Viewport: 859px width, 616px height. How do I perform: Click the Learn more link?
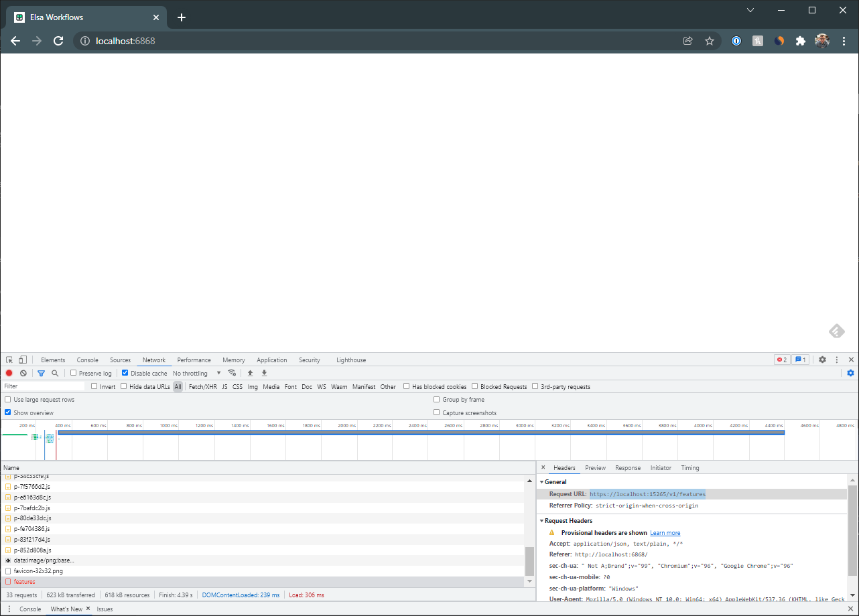[x=665, y=532]
